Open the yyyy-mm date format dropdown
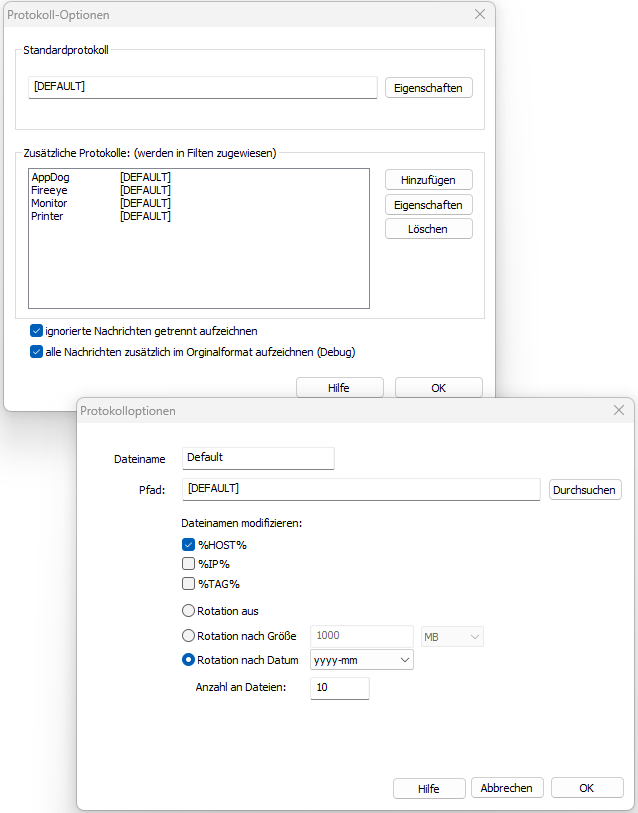This screenshot has height=813, width=638. tap(362, 660)
